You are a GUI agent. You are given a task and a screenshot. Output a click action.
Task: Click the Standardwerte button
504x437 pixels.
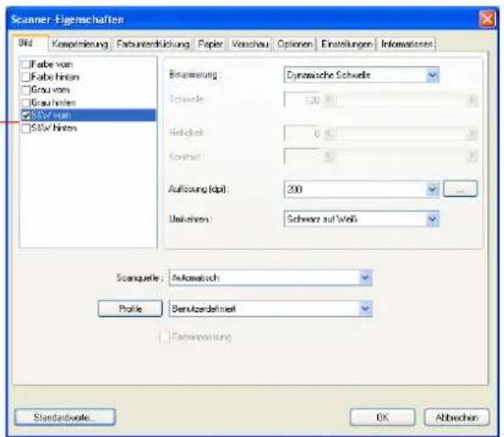coord(64,417)
